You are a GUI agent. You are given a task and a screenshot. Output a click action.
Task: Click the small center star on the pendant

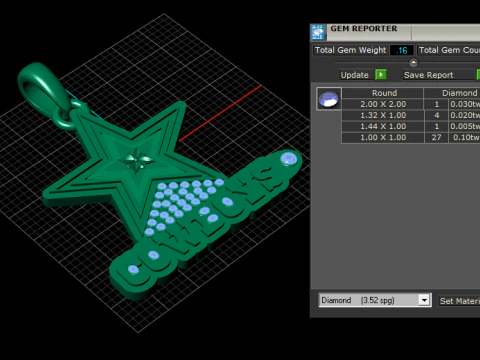tap(137, 160)
